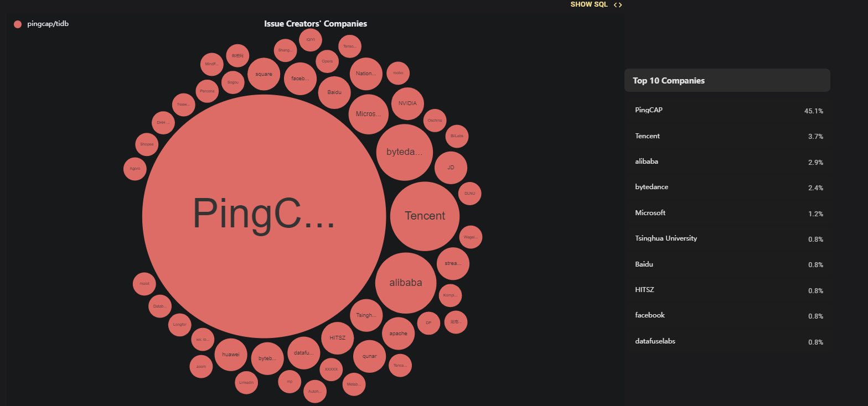Select the qunar bubble
The height and width of the screenshot is (406, 868).
click(x=369, y=356)
